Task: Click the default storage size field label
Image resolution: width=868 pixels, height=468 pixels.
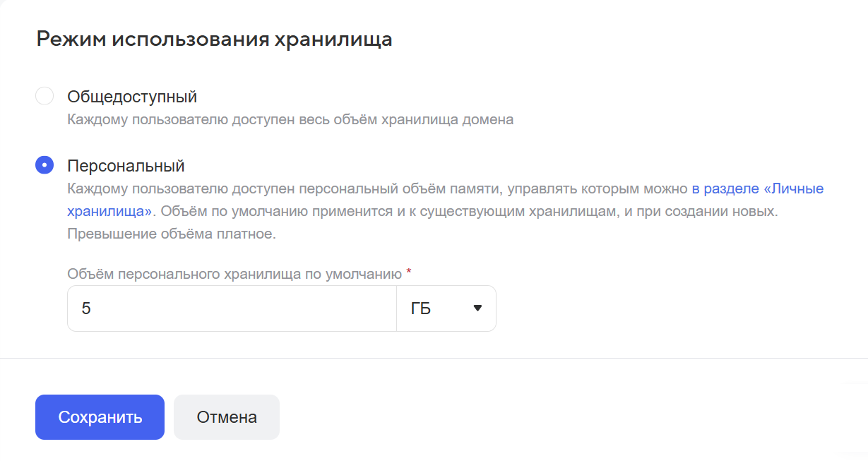Action: click(234, 273)
